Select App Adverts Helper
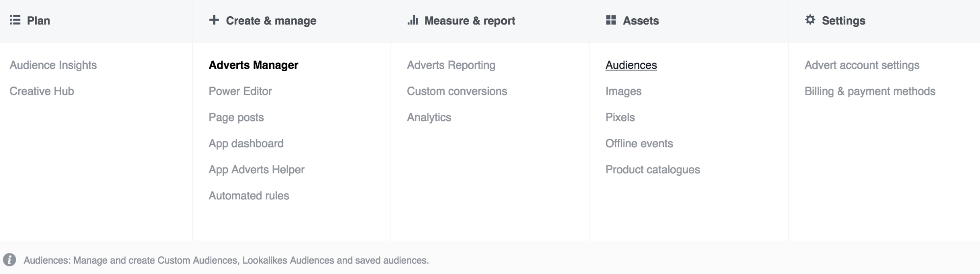Viewport: 980px width, 274px height. (x=256, y=169)
